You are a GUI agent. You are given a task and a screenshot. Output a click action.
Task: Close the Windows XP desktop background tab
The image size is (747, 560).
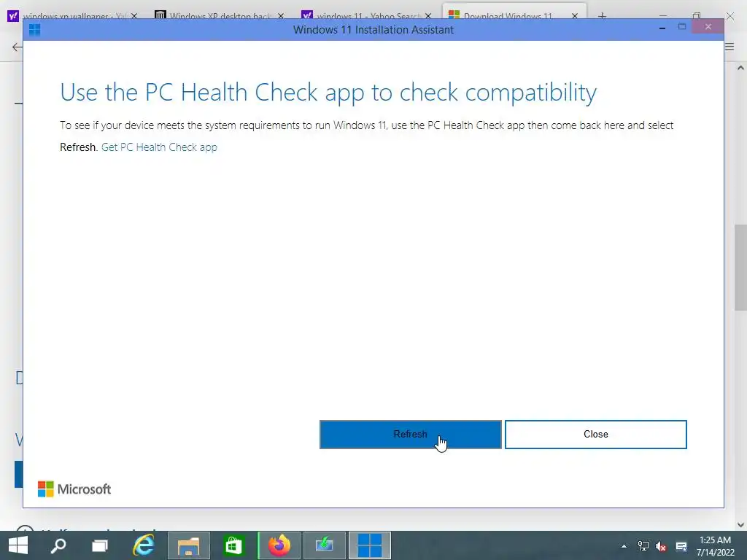[281, 16]
